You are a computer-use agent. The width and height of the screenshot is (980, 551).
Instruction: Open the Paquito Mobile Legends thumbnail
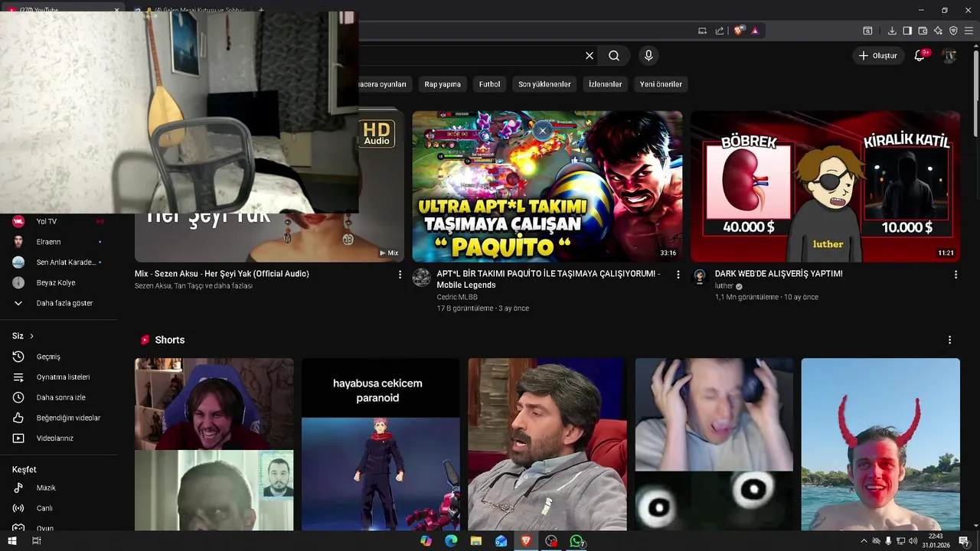[547, 187]
